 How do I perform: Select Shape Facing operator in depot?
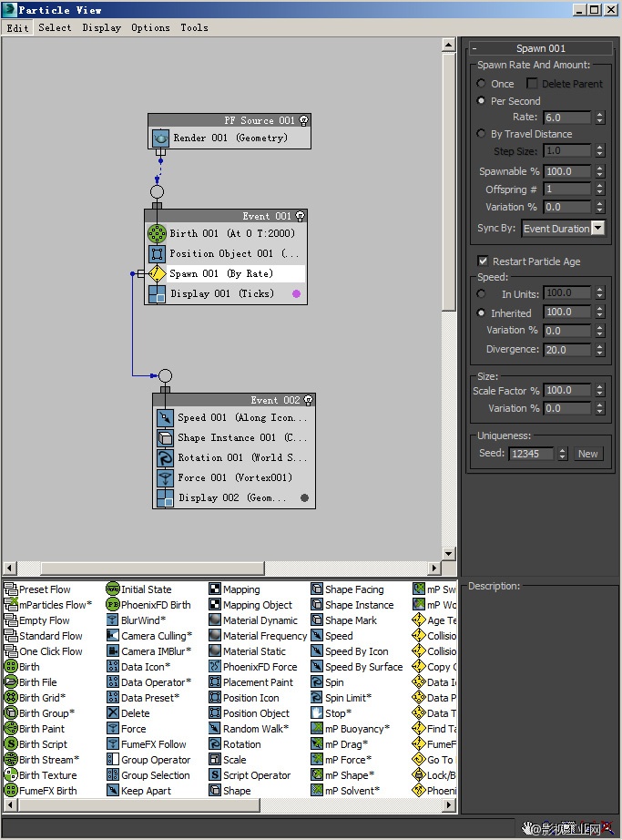tap(347, 589)
